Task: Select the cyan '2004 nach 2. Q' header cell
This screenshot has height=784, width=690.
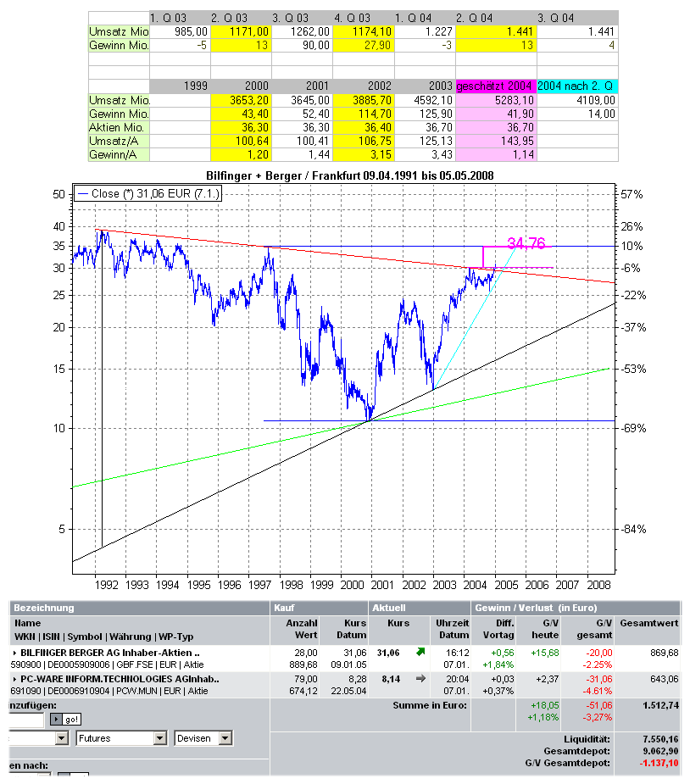Action: pyautogui.click(x=577, y=86)
